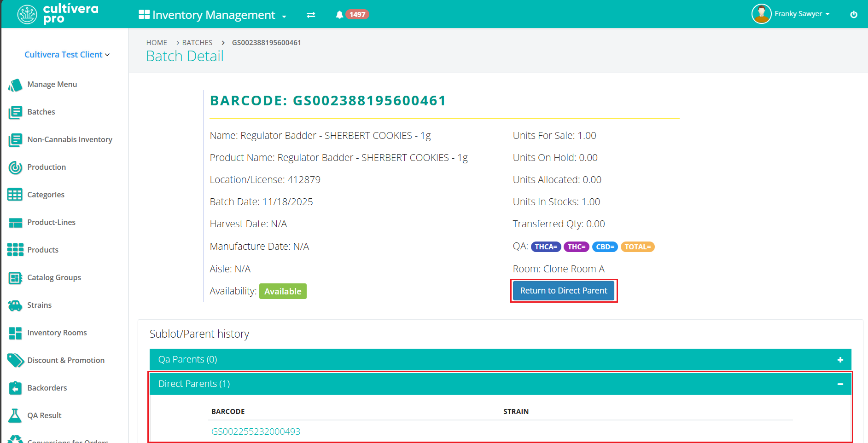Open Categories from the sidebar

(x=46, y=195)
